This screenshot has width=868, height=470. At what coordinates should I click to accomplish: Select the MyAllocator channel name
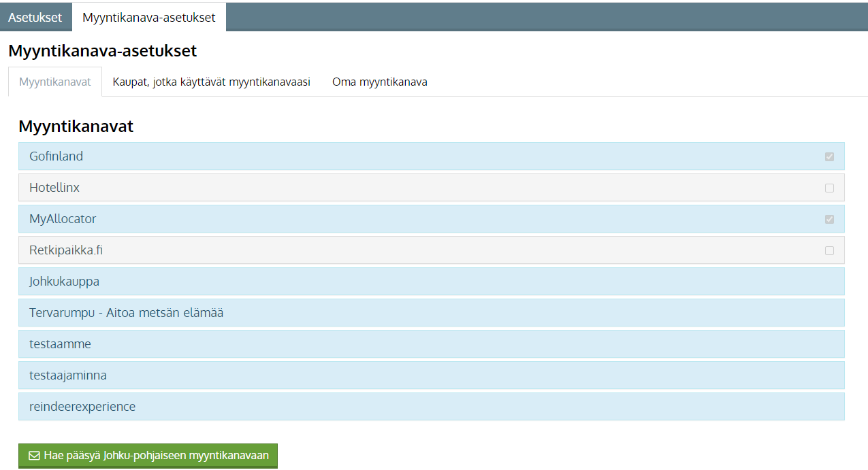click(x=63, y=219)
